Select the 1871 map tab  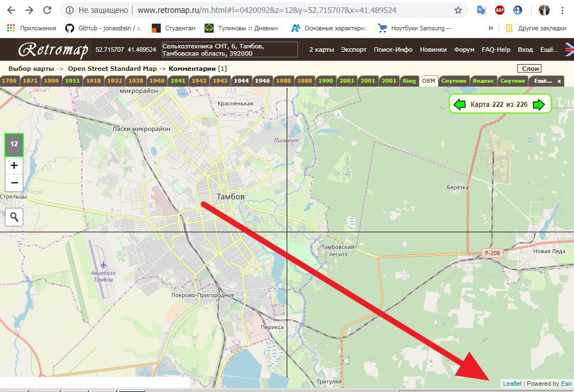click(x=30, y=81)
